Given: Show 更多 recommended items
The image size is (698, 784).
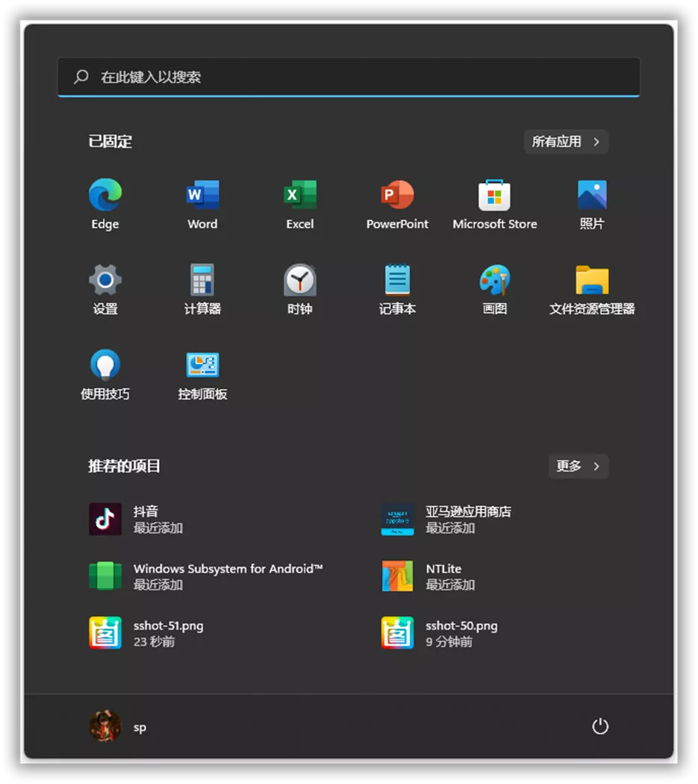Looking at the screenshot, I should (x=579, y=466).
